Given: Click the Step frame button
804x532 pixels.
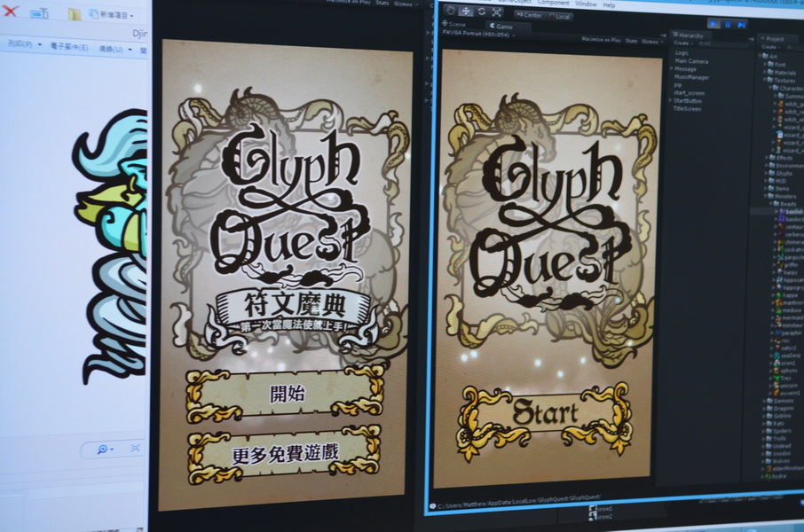Looking at the screenshot, I should 741,25.
